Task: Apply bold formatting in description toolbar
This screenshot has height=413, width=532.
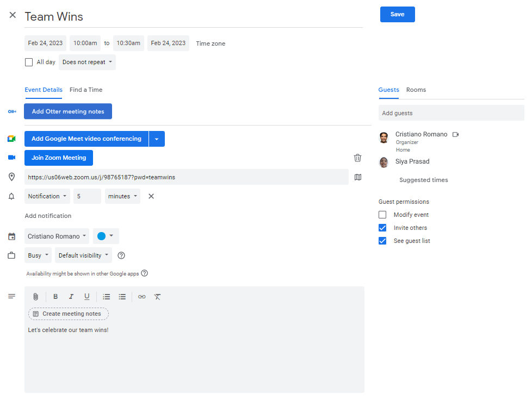Action: (55, 297)
